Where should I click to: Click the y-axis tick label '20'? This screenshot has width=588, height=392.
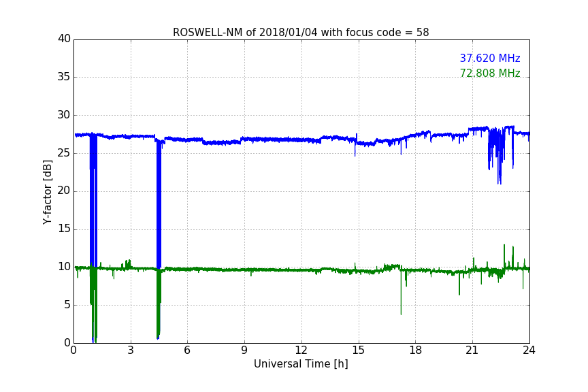pyautogui.click(x=64, y=191)
